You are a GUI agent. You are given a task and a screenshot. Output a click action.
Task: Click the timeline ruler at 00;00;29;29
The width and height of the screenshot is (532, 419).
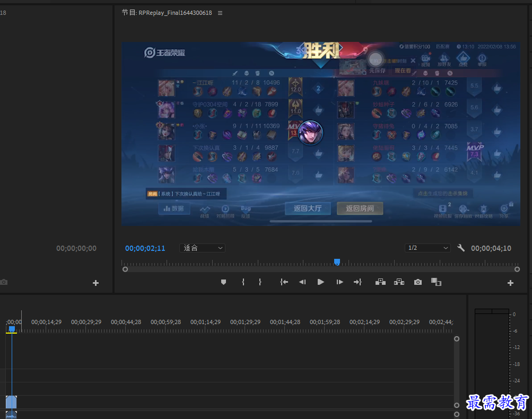tap(86, 322)
